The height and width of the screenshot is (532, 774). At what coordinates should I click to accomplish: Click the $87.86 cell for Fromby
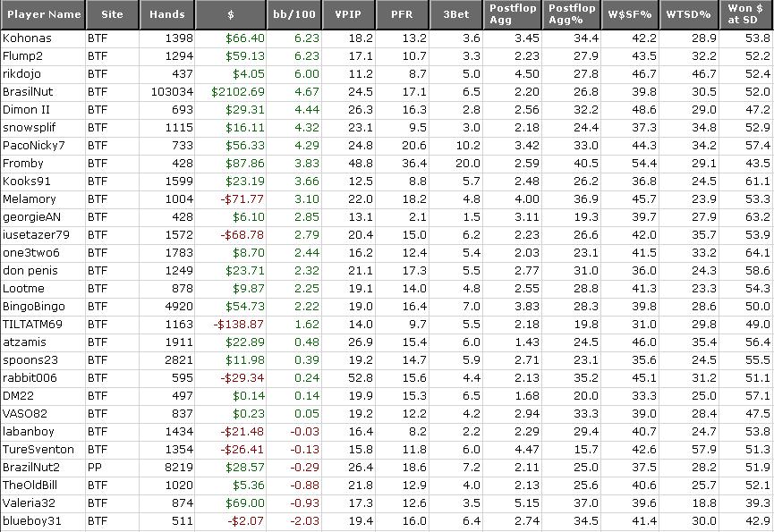[245, 164]
